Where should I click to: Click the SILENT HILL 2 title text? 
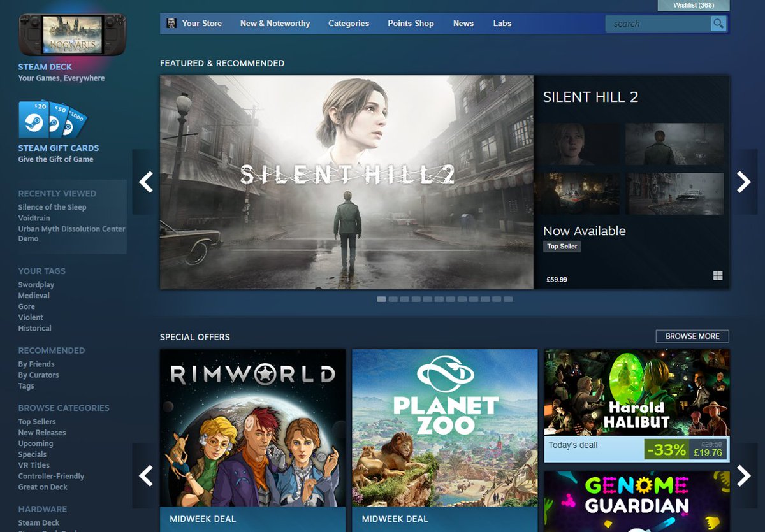[x=590, y=97]
